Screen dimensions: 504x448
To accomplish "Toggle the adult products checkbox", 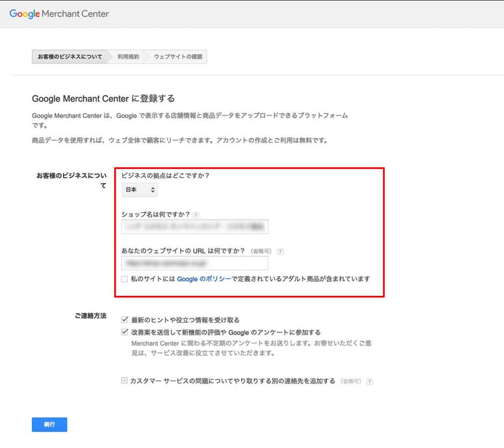I will click(125, 279).
